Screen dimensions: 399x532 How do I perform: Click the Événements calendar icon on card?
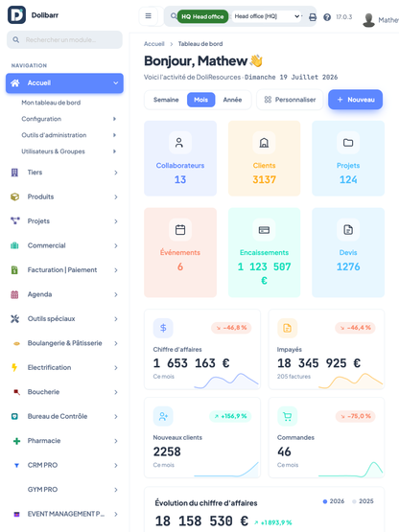180,230
